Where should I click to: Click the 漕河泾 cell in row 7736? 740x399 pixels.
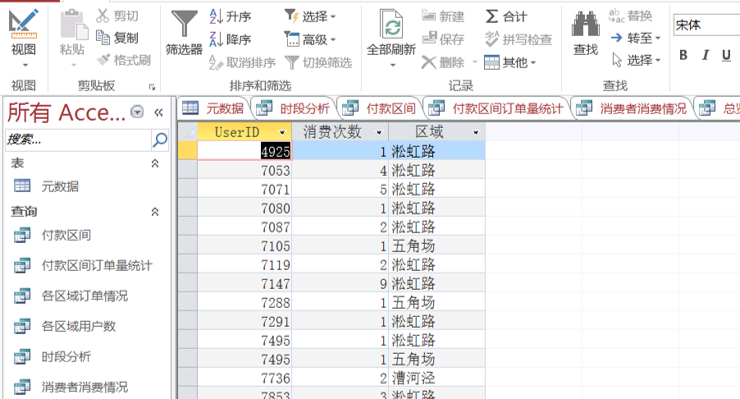437,378
